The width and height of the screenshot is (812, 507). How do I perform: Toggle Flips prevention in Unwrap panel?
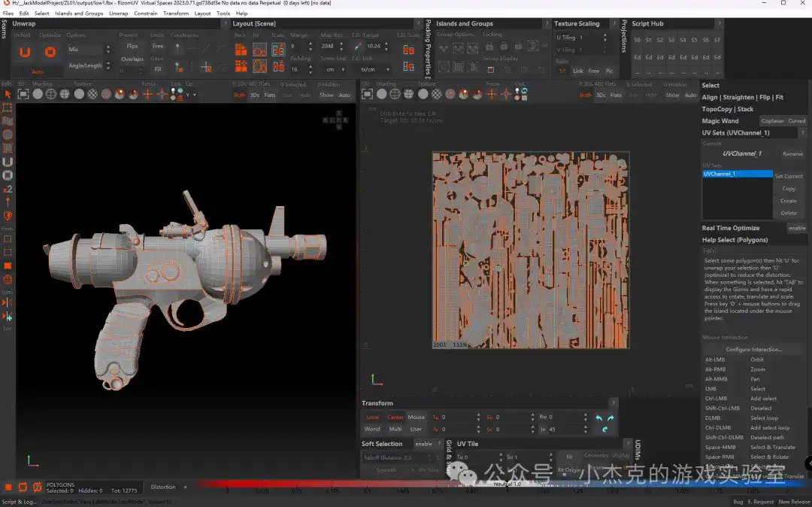pos(132,47)
